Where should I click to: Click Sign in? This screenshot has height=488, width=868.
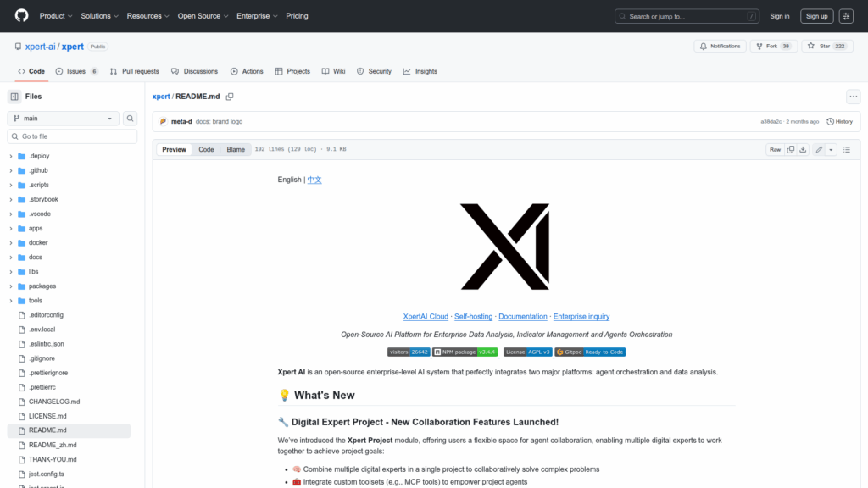tap(780, 16)
